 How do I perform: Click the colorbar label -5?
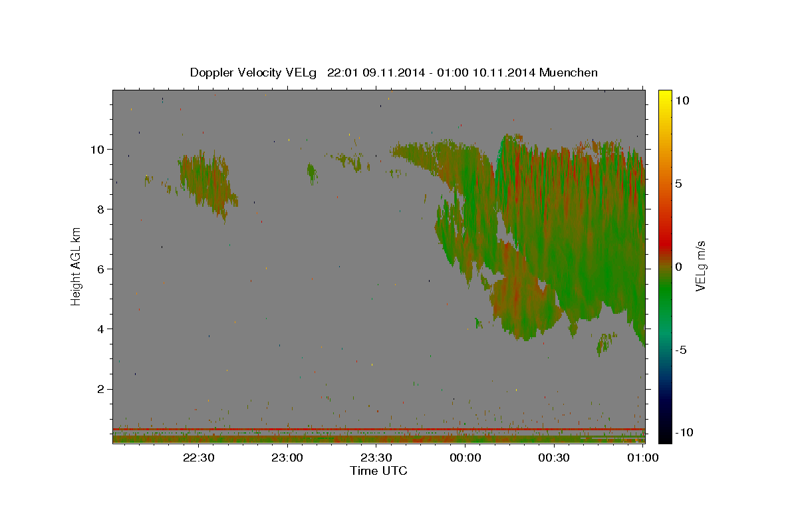(680, 350)
